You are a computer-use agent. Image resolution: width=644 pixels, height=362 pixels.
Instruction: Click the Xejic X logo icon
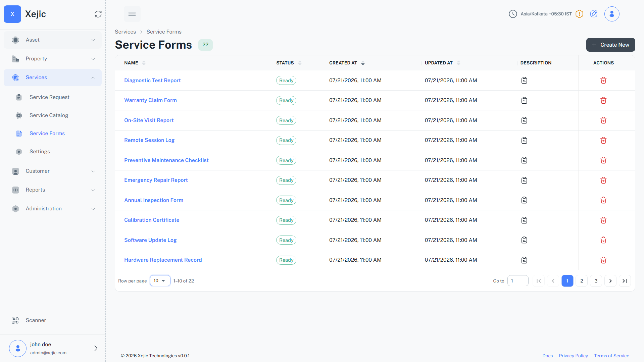12,14
